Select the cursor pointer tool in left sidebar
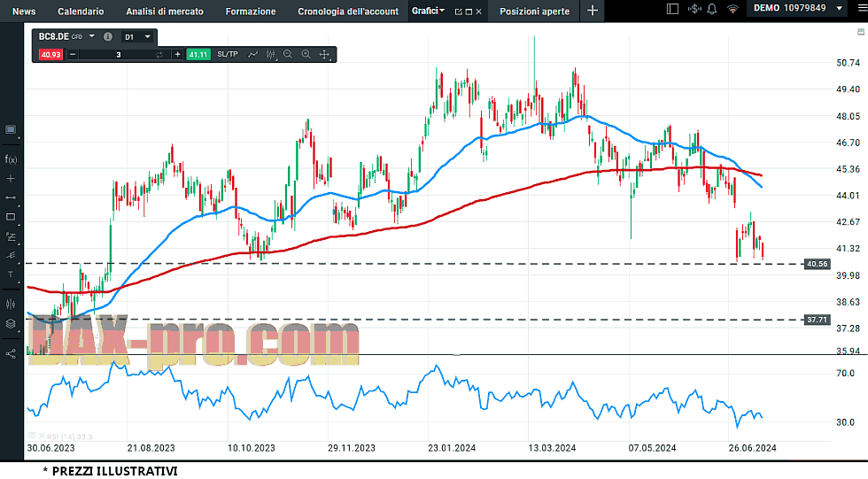 click(x=11, y=129)
